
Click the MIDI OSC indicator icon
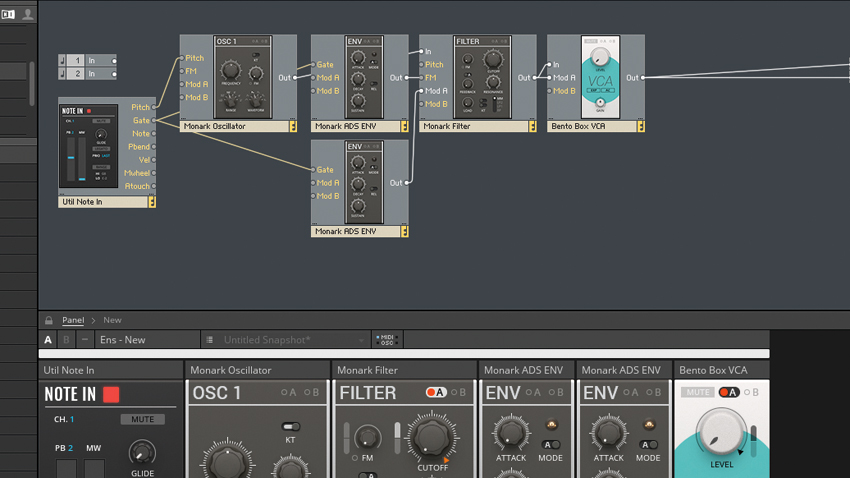coord(386,340)
